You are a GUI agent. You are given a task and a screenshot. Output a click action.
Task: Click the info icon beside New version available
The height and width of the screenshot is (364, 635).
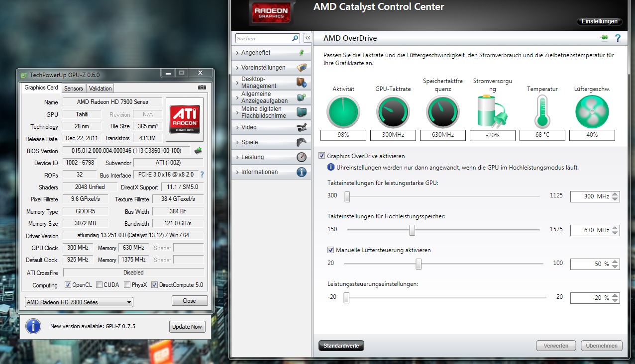click(x=33, y=327)
